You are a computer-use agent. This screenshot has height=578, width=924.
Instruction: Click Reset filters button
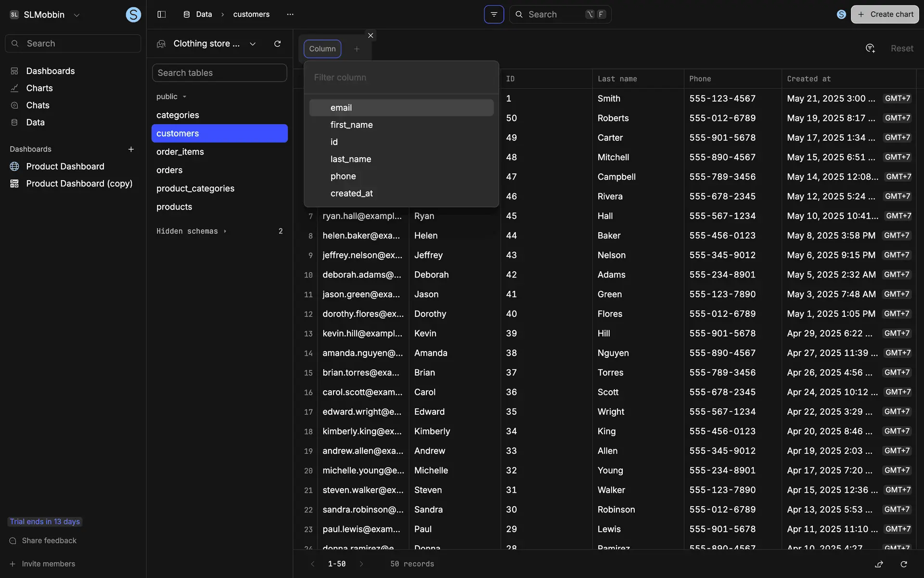pos(901,49)
